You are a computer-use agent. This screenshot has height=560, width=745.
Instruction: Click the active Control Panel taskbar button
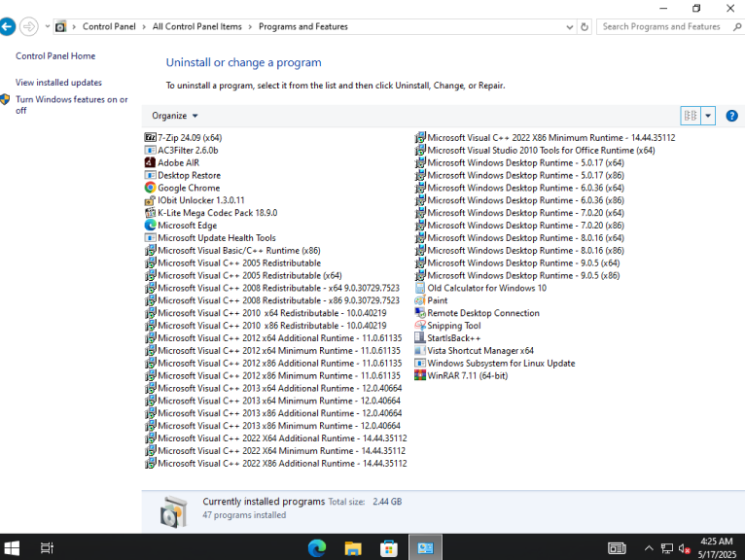pyautogui.click(x=425, y=548)
